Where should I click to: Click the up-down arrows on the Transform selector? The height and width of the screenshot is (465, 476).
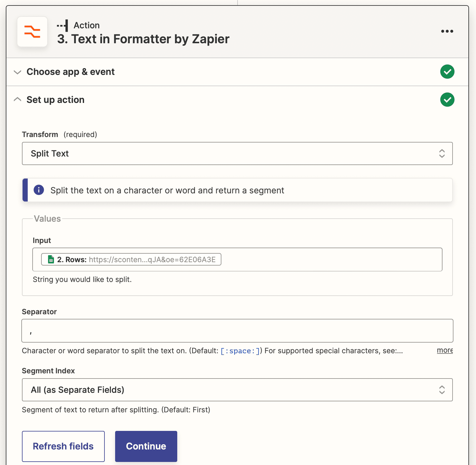pos(442,153)
